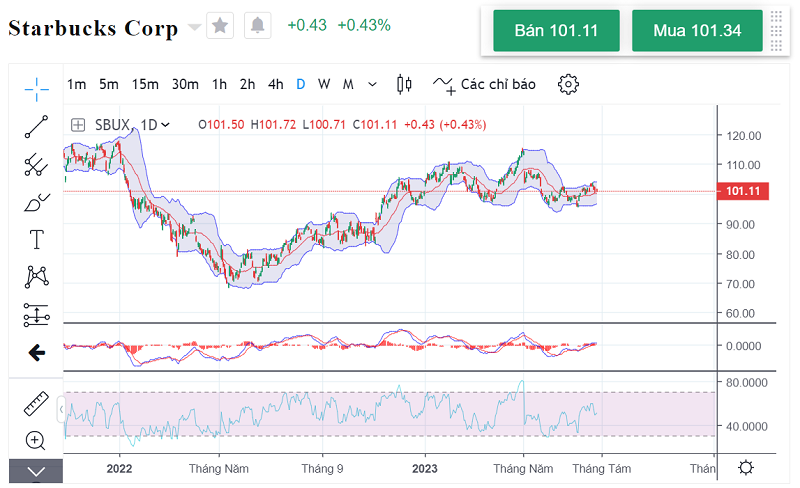Expand the SBUX legend plus box
Screen dimensions: 800x488
click(x=78, y=125)
